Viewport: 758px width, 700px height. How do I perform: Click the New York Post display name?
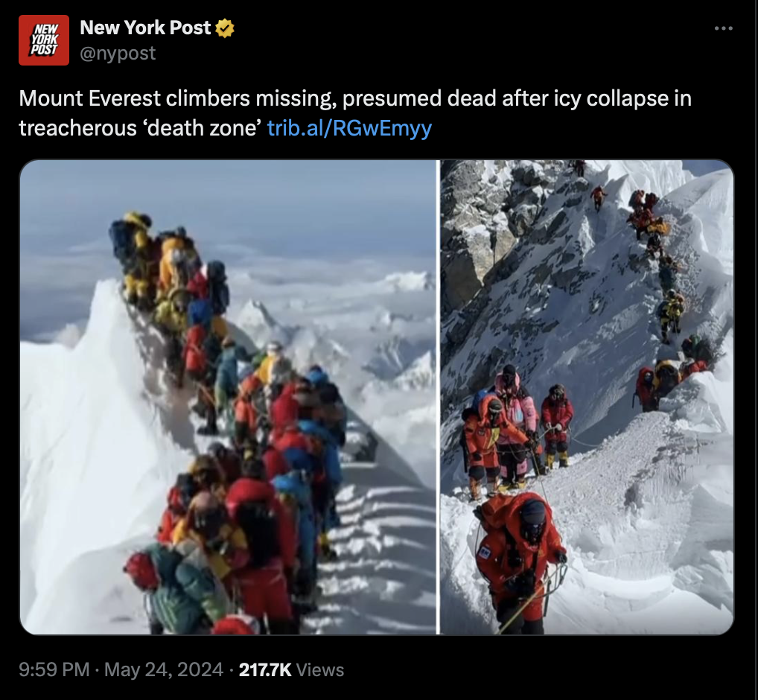[x=145, y=28]
